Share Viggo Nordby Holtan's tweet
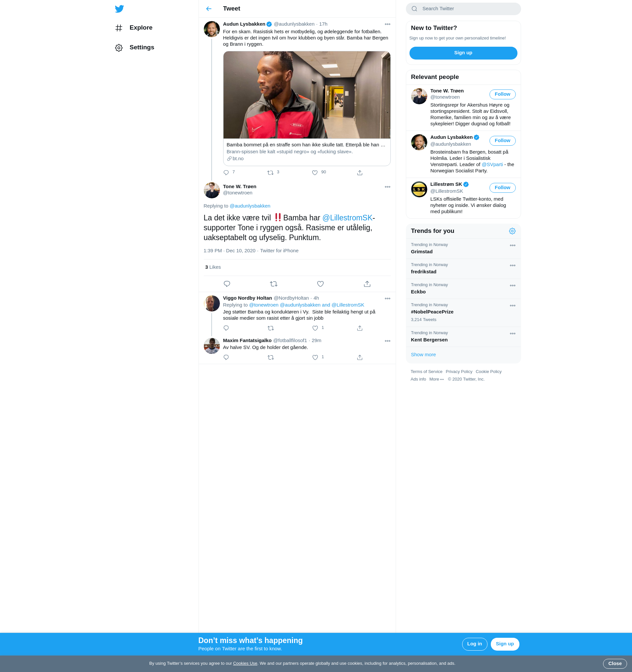 [x=360, y=328]
